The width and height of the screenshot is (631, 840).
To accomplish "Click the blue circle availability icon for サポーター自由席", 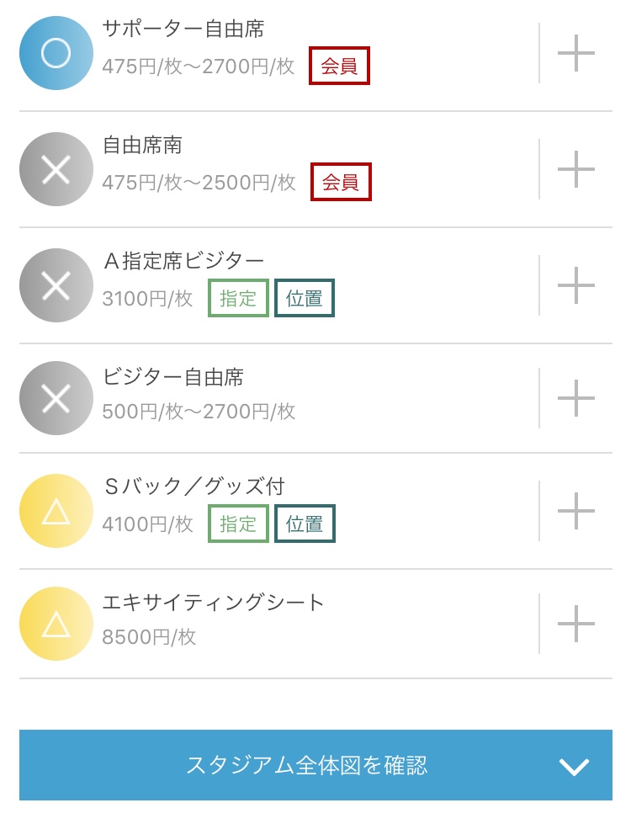I will tap(56, 54).
